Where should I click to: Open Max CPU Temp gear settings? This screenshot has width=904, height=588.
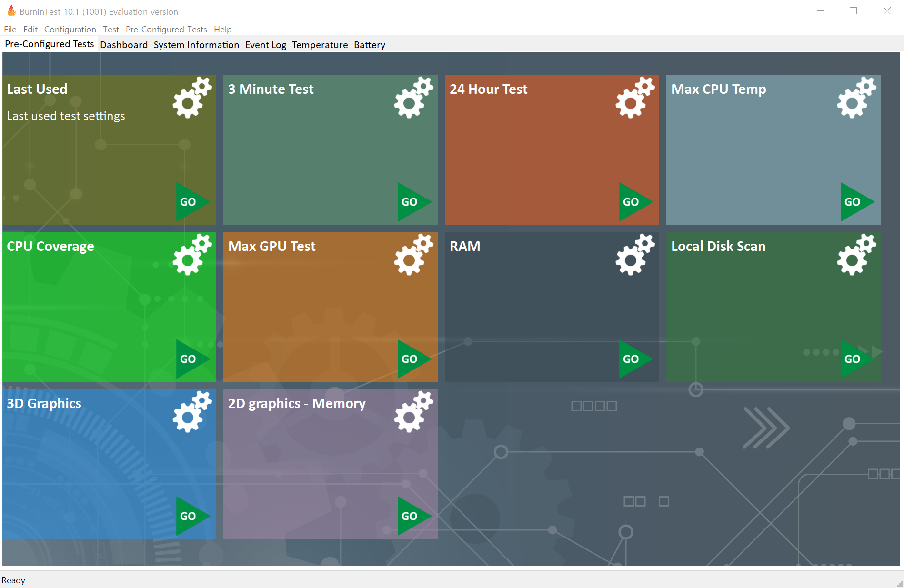click(x=856, y=98)
